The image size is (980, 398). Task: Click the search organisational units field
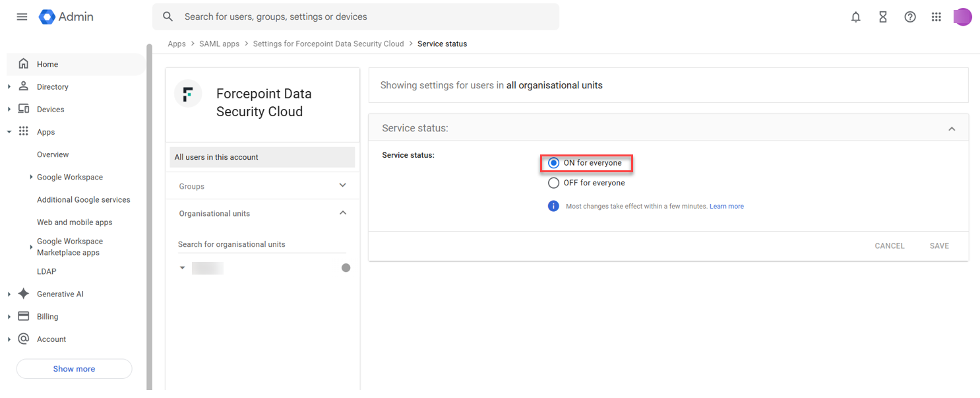[261, 244]
